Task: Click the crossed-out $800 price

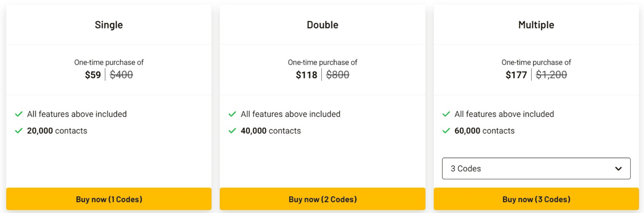Action: pyautogui.click(x=338, y=75)
